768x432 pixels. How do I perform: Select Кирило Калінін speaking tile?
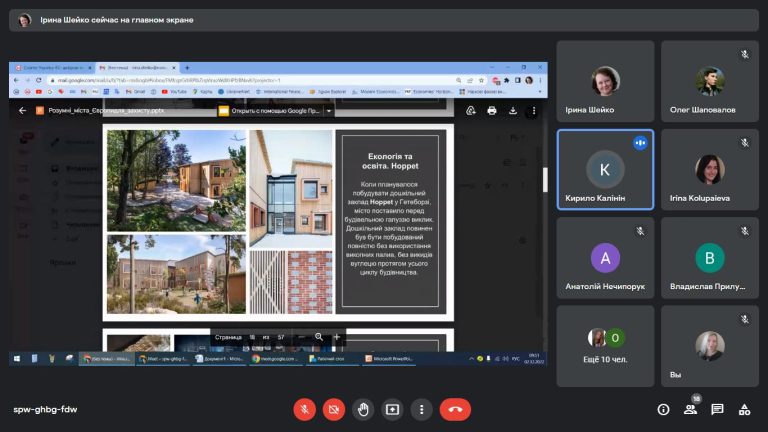(x=605, y=169)
